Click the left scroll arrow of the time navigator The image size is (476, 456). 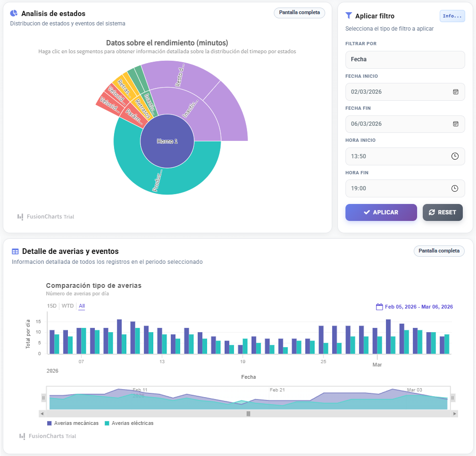tap(42, 414)
